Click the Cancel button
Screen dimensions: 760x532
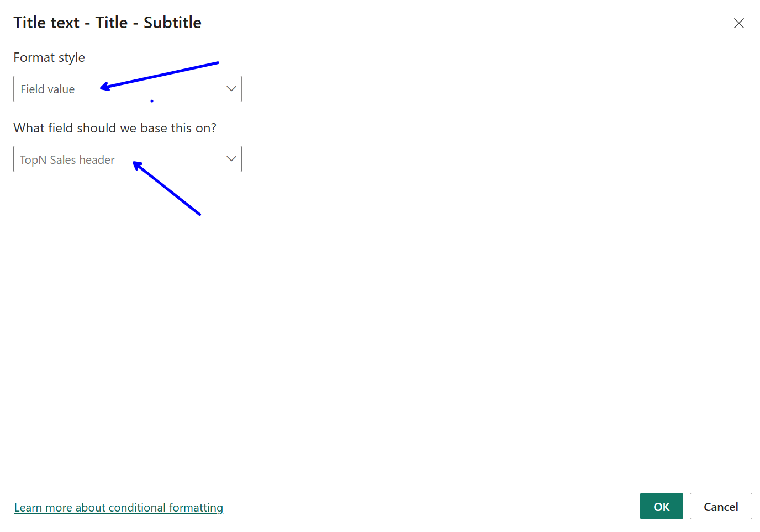click(x=720, y=507)
